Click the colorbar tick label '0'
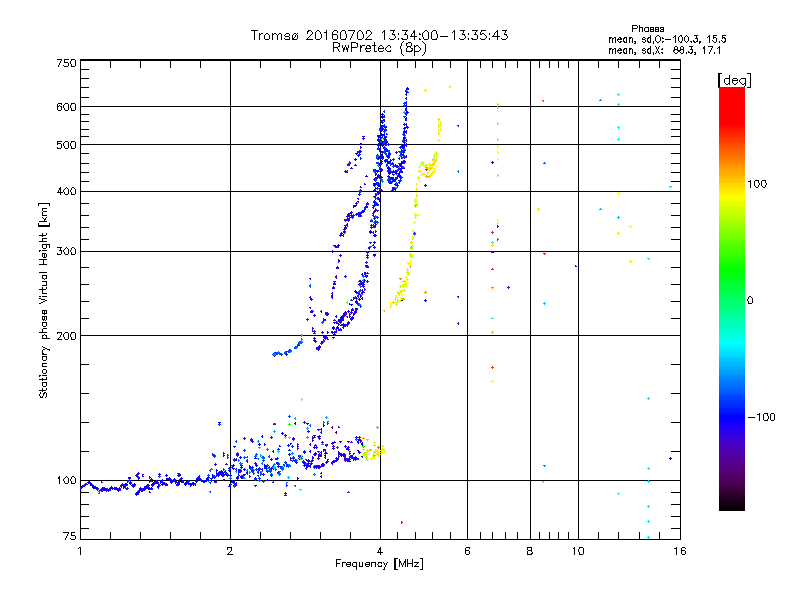The image size is (800, 600). tap(750, 300)
